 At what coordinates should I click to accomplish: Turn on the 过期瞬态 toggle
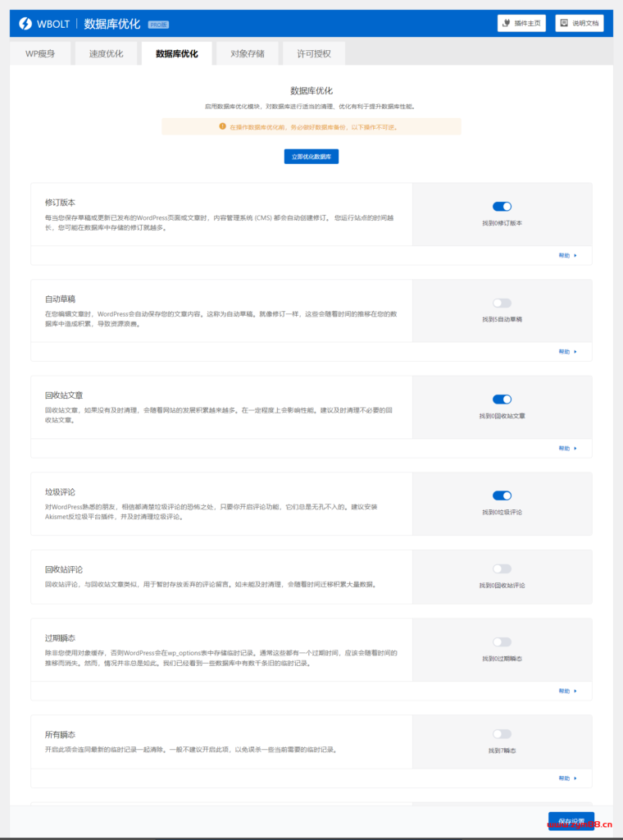point(502,641)
